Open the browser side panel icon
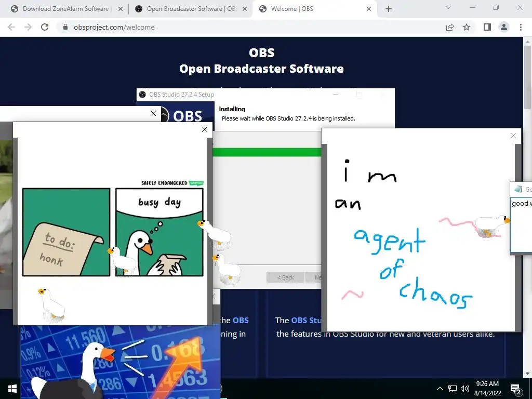Viewport: 532px width, 399px height. point(487,27)
